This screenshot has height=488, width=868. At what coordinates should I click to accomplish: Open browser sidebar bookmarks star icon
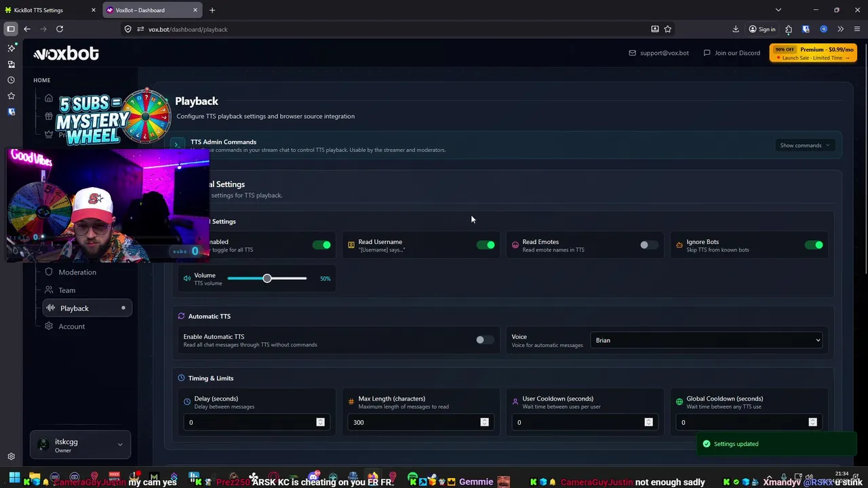tap(11, 96)
